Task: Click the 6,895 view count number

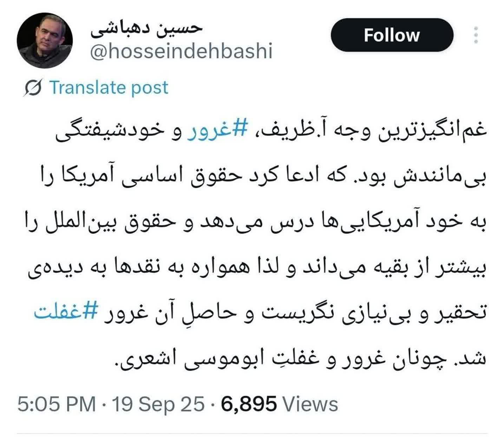Action: 249,404
